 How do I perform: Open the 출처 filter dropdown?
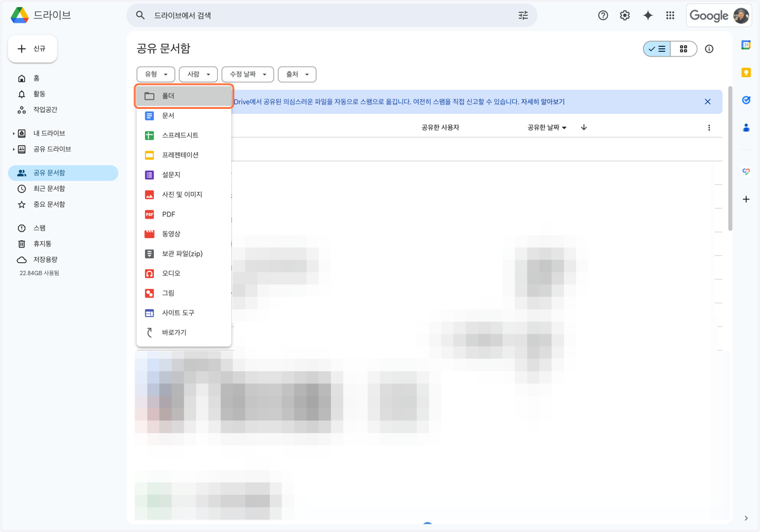(x=297, y=74)
